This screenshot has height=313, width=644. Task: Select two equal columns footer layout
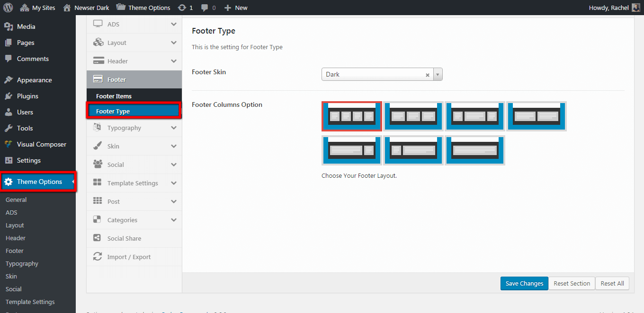coord(537,116)
